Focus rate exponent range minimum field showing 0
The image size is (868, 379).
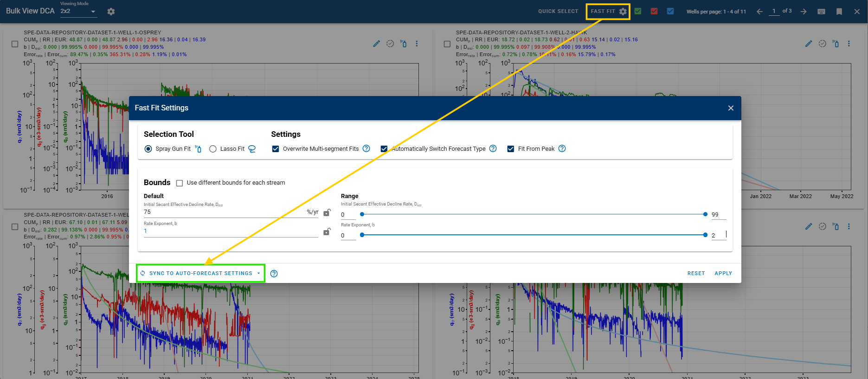click(x=348, y=235)
